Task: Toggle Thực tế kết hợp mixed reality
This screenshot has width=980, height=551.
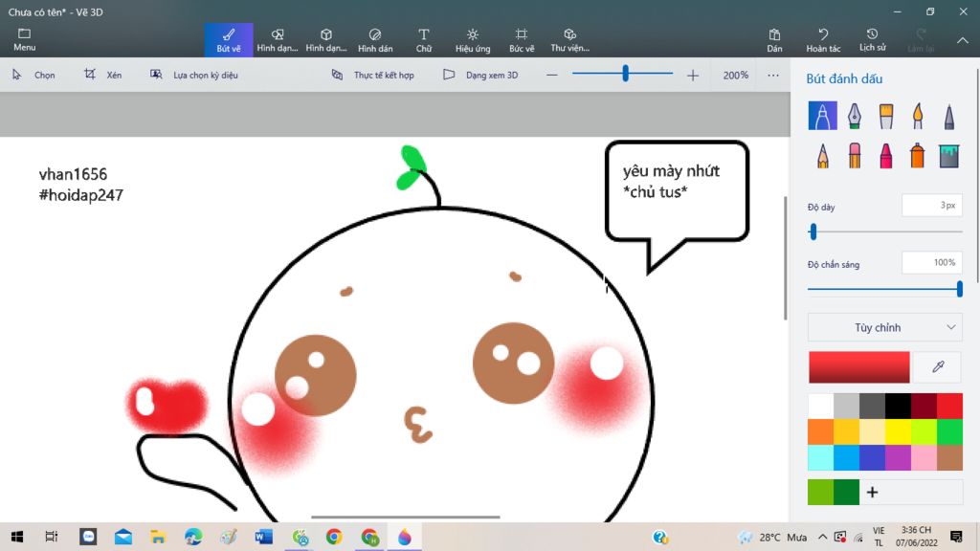Action: (372, 75)
